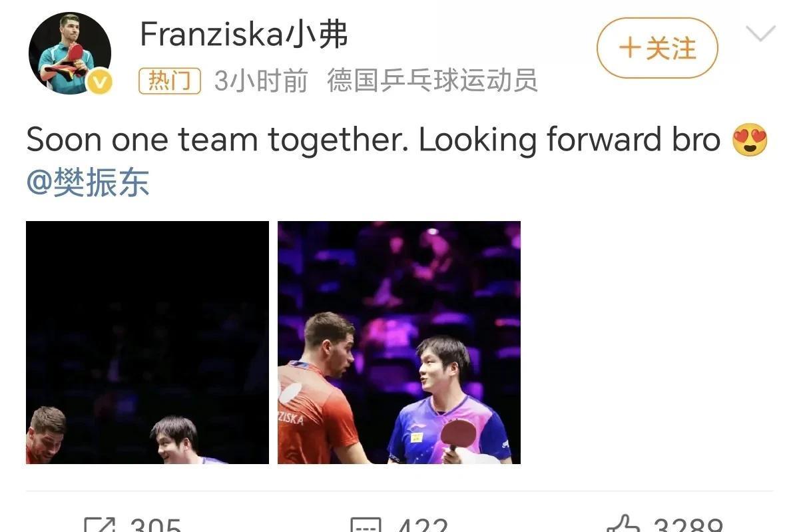
Task: Expand the post options chevron
Action: (x=760, y=33)
